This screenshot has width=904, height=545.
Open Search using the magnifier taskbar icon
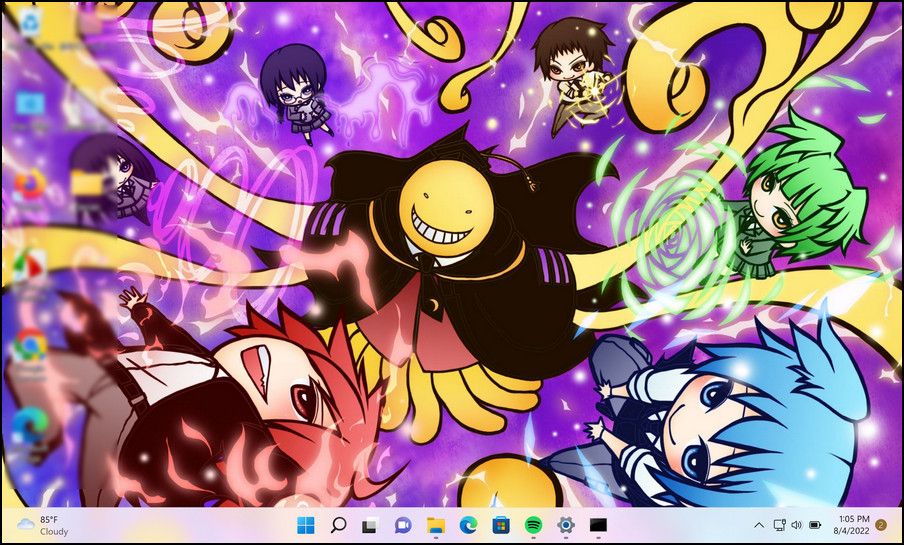(x=338, y=525)
